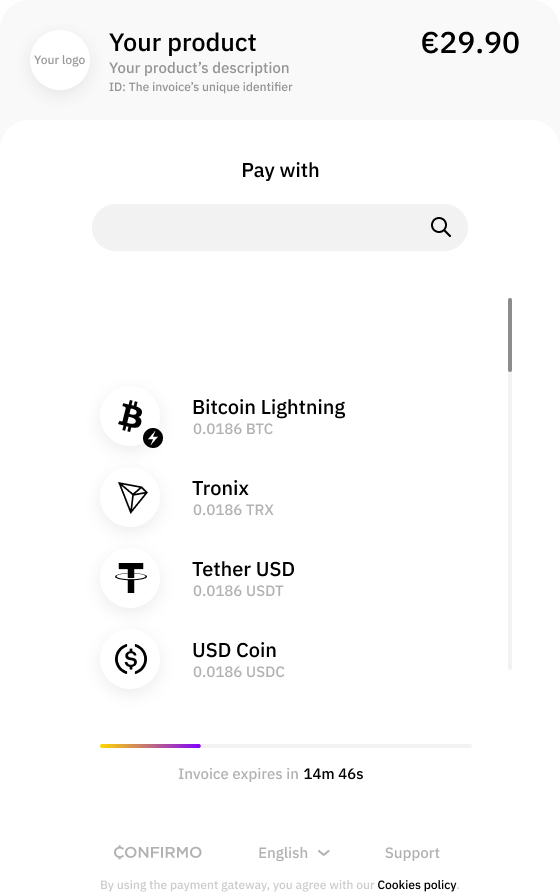Click the Tronix triangle icon
This screenshot has width=560, height=892.
130,497
